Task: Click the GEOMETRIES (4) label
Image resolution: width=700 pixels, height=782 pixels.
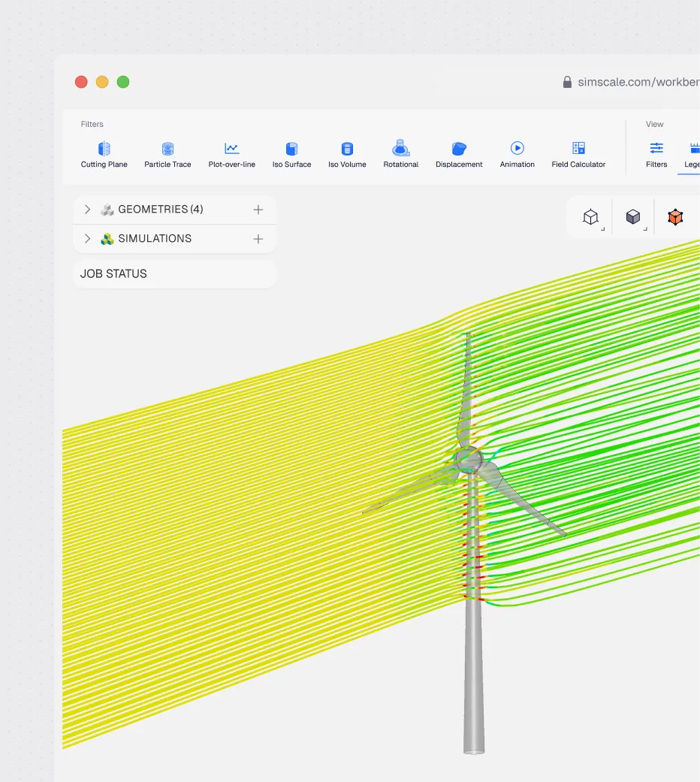Action: pos(161,210)
